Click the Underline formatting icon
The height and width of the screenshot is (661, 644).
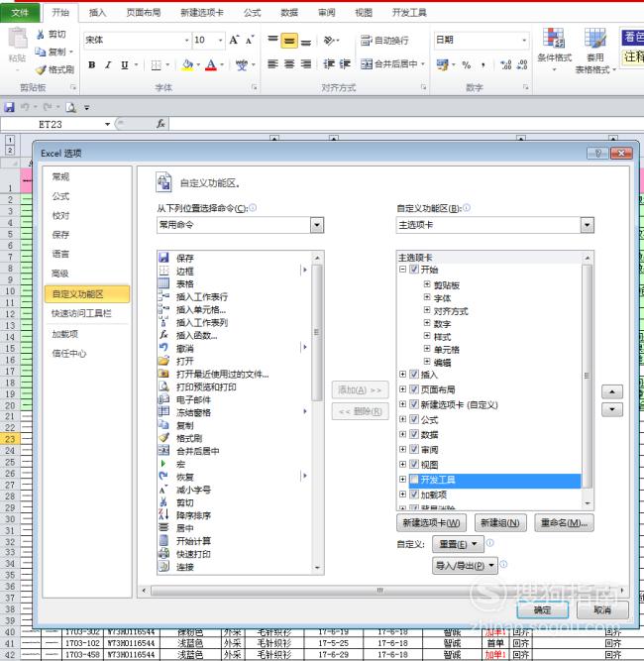click(x=124, y=65)
